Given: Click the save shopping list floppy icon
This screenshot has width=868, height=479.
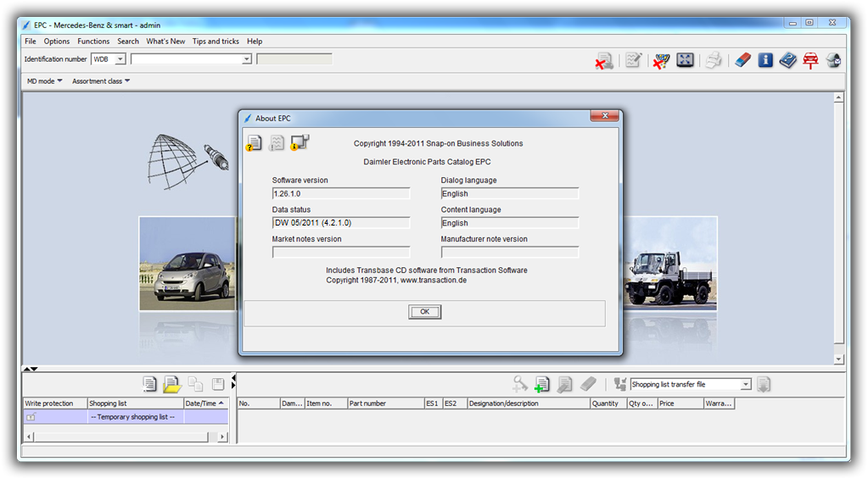Looking at the screenshot, I should click(218, 384).
